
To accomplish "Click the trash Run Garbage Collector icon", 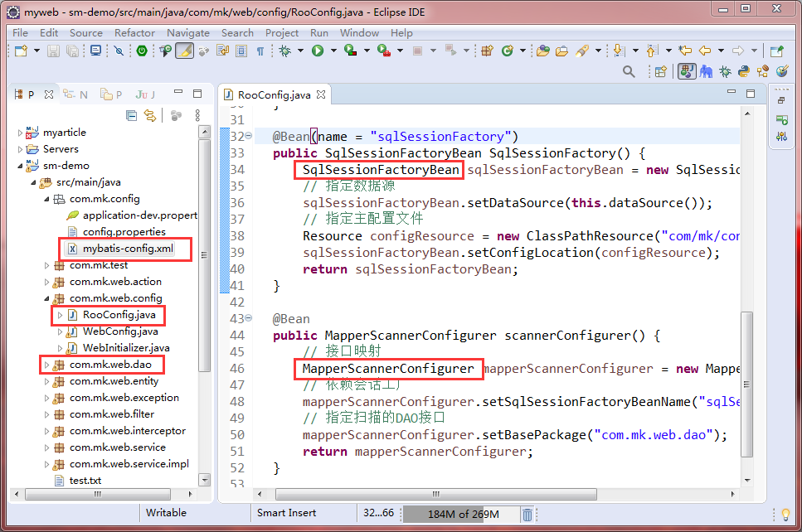I will click(527, 514).
